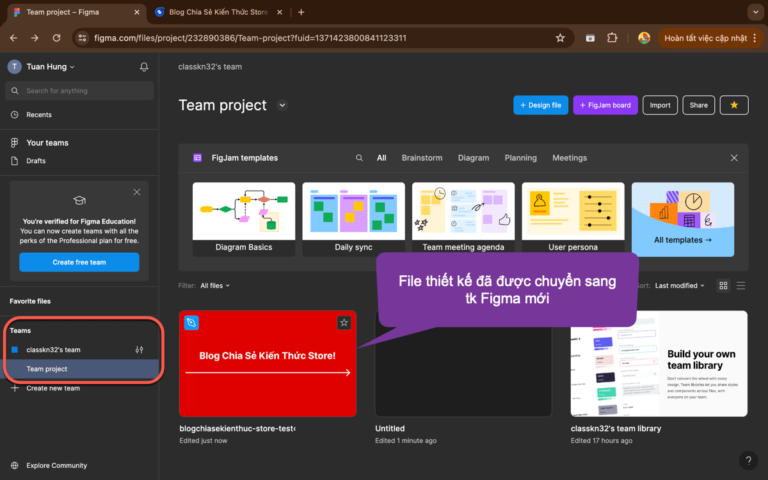Switch to list view layout
The image size is (768, 480).
(x=741, y=286)
